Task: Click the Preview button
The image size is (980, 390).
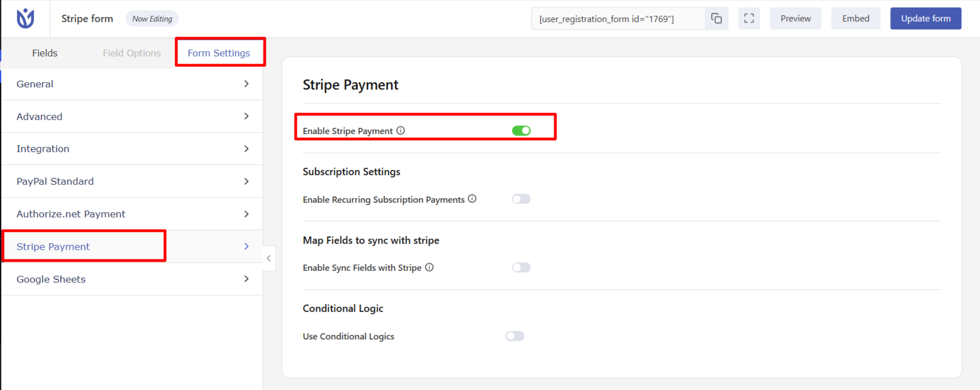Action: 795,19
